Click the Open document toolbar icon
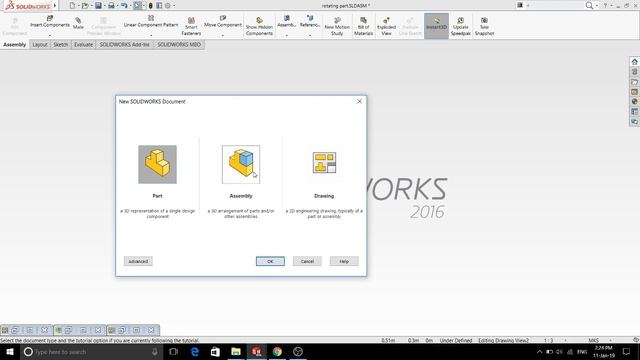The image size is (640, 360). click(85, 6)
